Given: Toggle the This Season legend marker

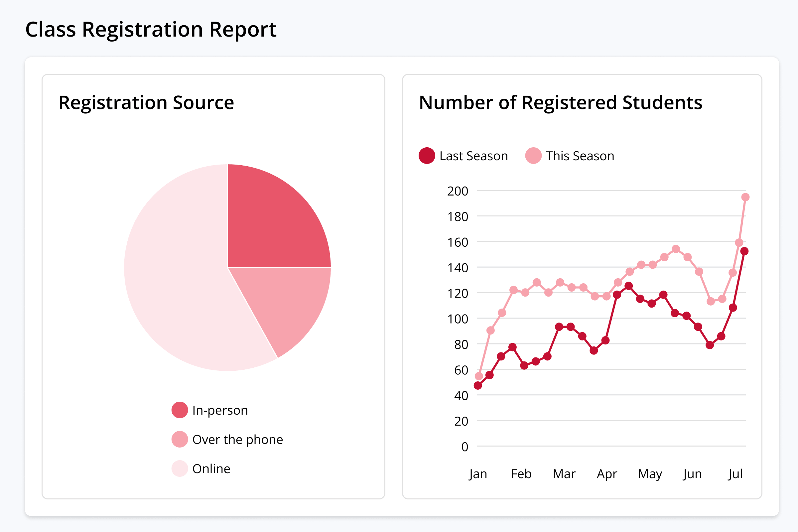Looking at the screenshot, I should pyautogui.click(x=533, y=156).
